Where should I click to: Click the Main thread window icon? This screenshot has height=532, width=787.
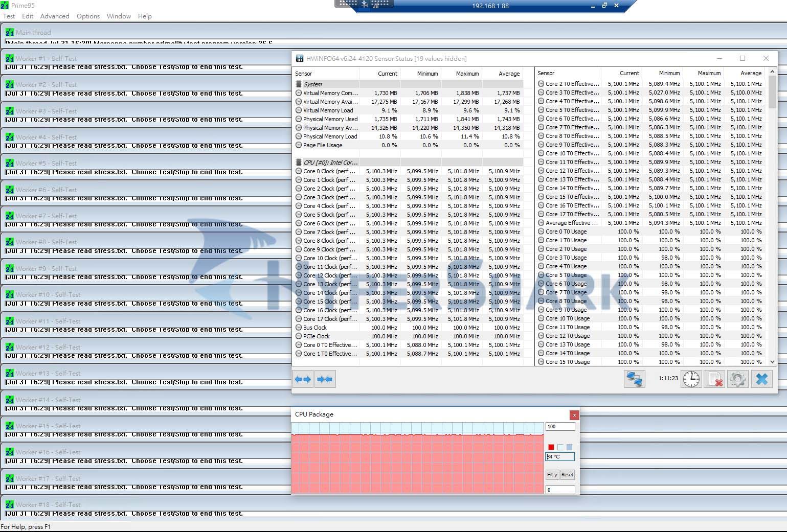[x=10, y=32]
